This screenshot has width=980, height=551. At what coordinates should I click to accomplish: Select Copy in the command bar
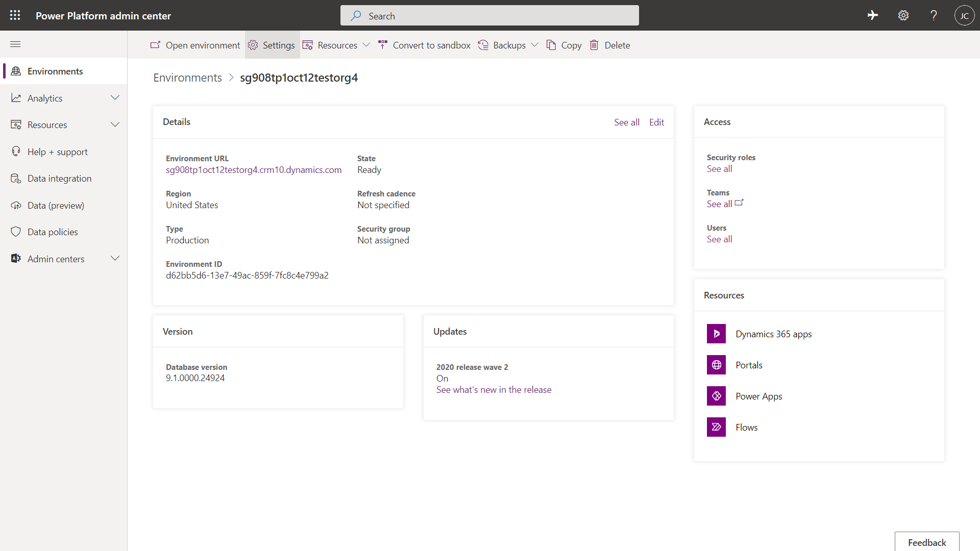[x=564, y=45]
